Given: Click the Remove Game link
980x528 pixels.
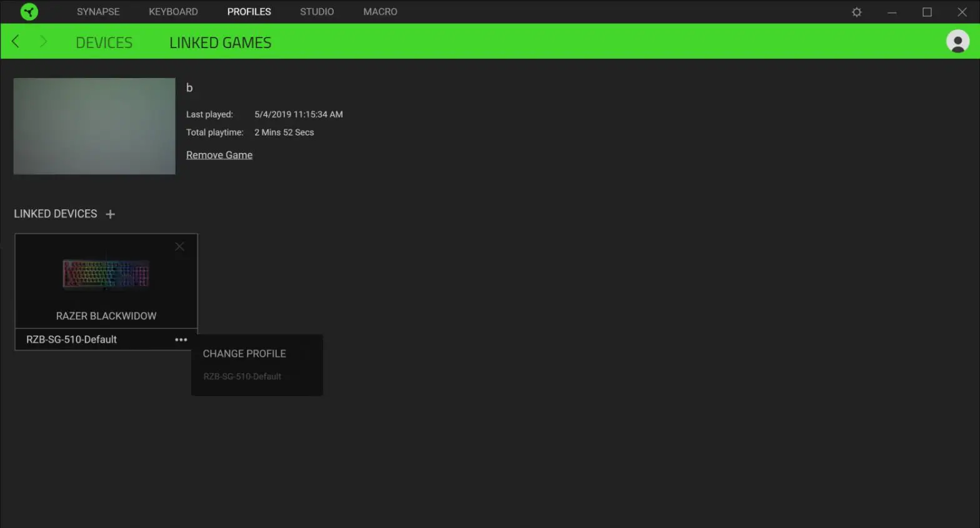Looking at the screenshot, I should click(x=219, y=155).
